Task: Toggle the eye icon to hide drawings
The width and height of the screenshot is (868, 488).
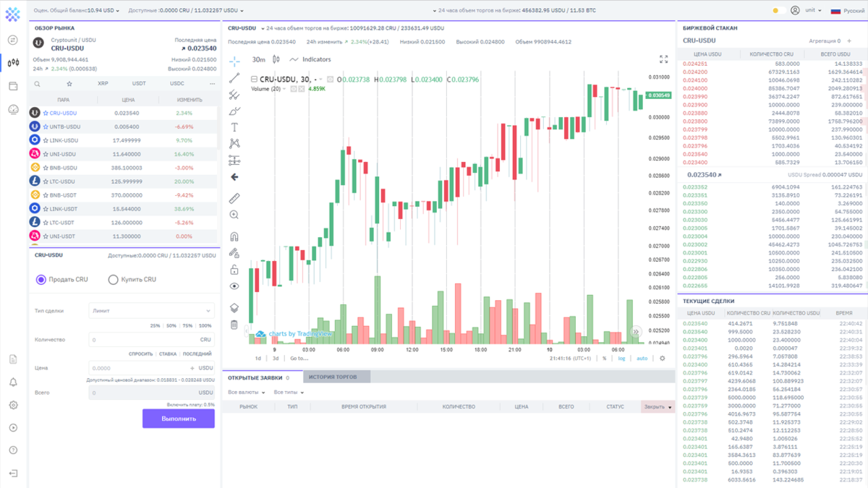Action: point(233,285)
